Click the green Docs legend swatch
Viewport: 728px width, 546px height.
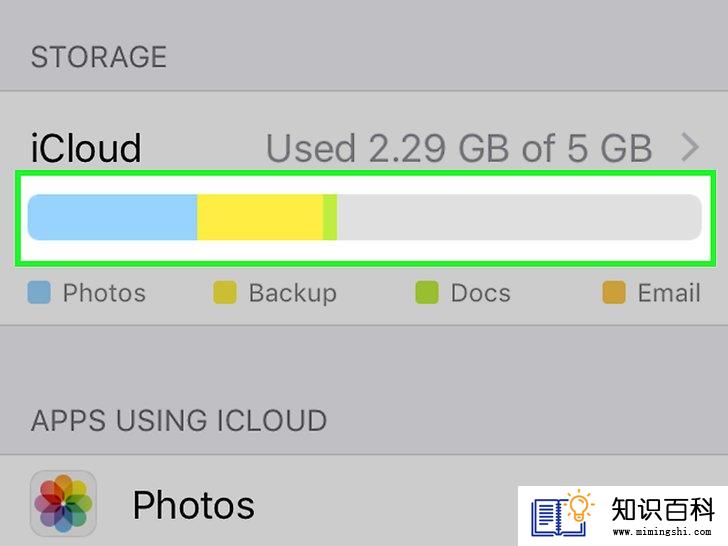pos(427,292)
